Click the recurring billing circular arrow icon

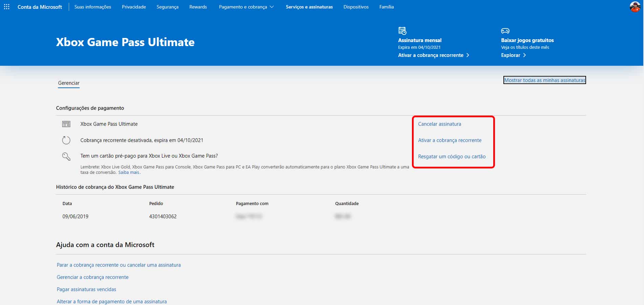coord(66,140)
